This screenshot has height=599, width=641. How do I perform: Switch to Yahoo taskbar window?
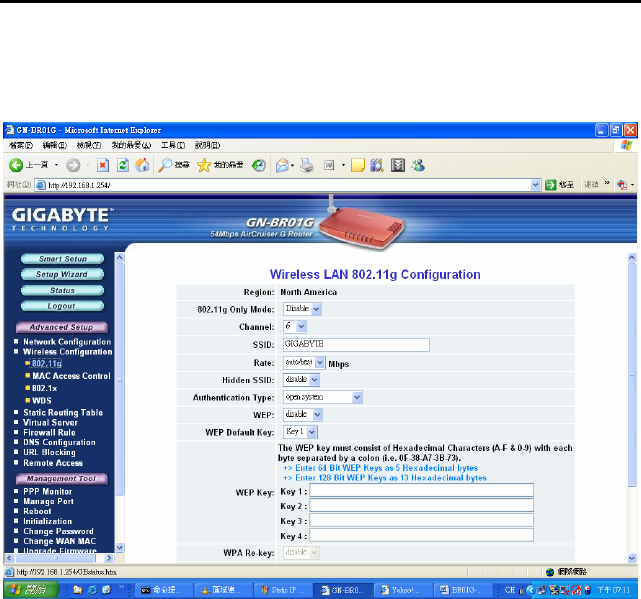(401, 590)
